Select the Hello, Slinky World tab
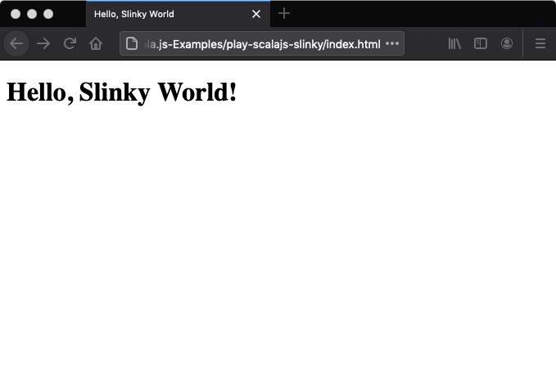 [x=178, y=14]
